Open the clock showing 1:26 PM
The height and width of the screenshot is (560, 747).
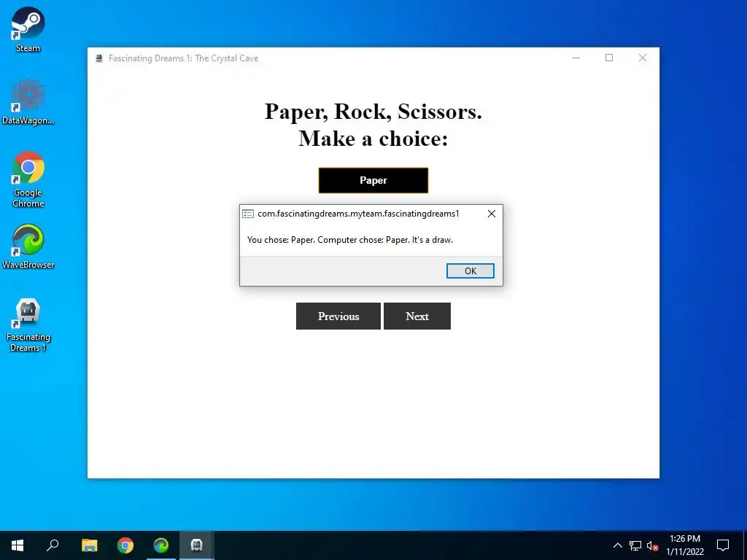click(x=684, y=545)
